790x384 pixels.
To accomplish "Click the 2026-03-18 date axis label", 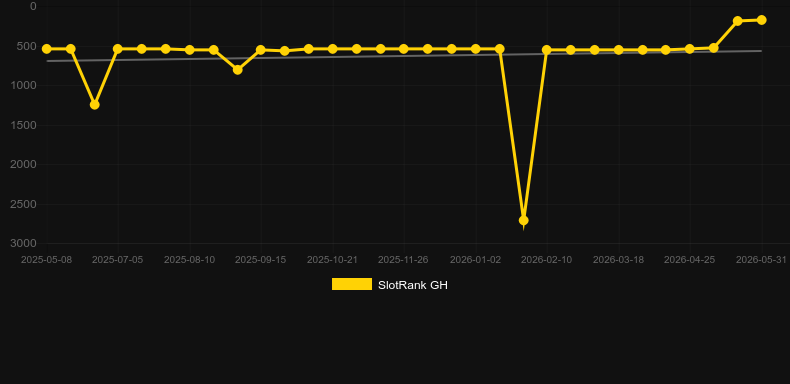I will (x=618, y=260).
